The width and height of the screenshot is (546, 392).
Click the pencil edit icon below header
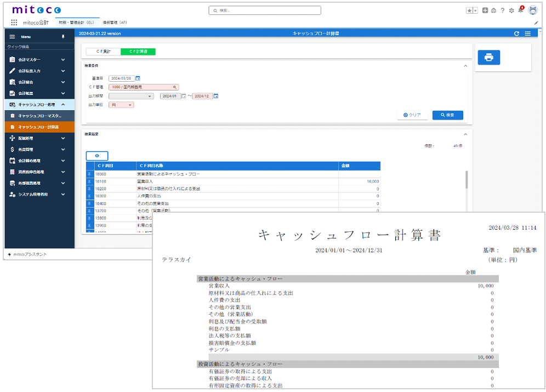pos(536,22)
